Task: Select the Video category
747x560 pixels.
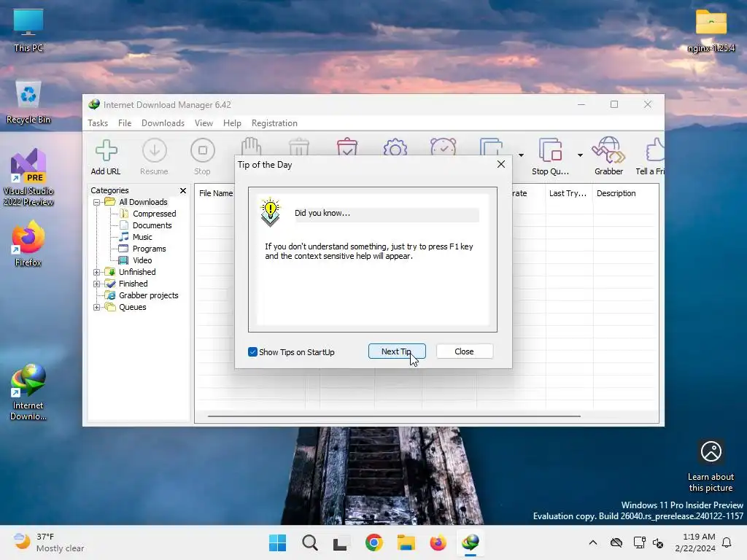Action: point(142,260)
